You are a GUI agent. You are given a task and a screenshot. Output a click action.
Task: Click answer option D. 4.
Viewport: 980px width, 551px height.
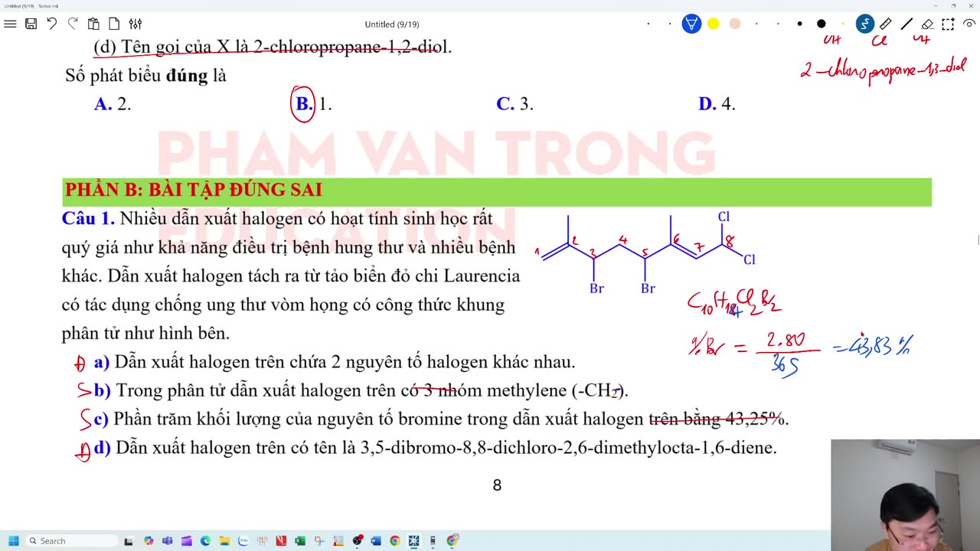[x=717, y=104]
